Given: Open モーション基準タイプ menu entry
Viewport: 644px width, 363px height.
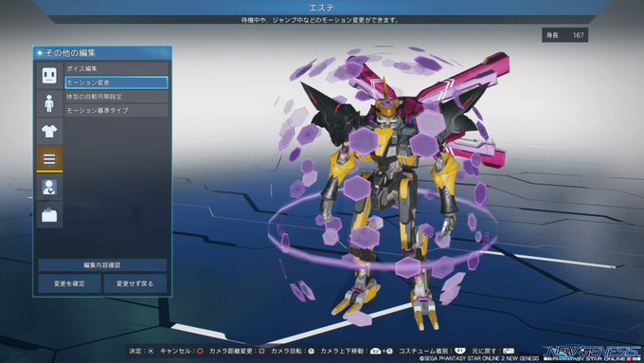Looking at the screenshot, I should [116, 110].
